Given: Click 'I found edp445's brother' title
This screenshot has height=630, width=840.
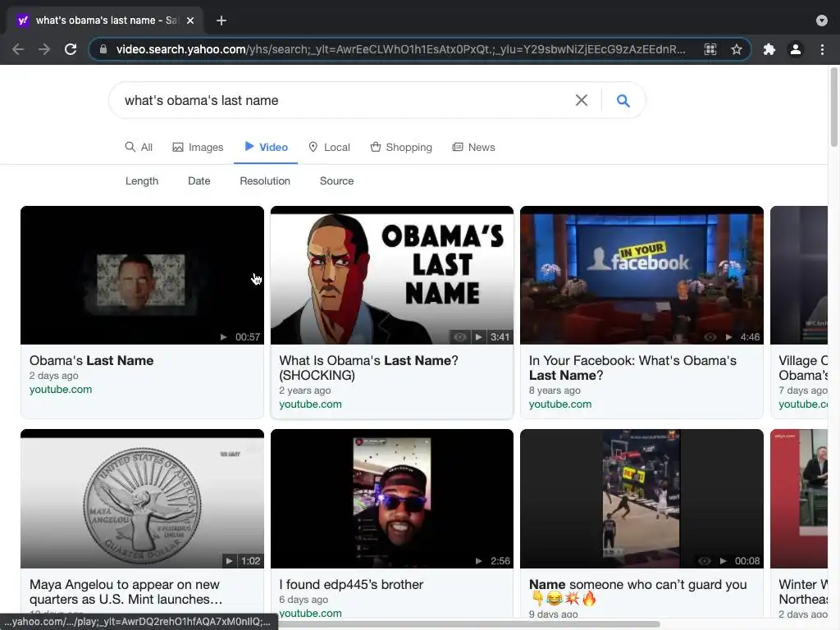Looking at the screenshot, I should pos(351,584).
